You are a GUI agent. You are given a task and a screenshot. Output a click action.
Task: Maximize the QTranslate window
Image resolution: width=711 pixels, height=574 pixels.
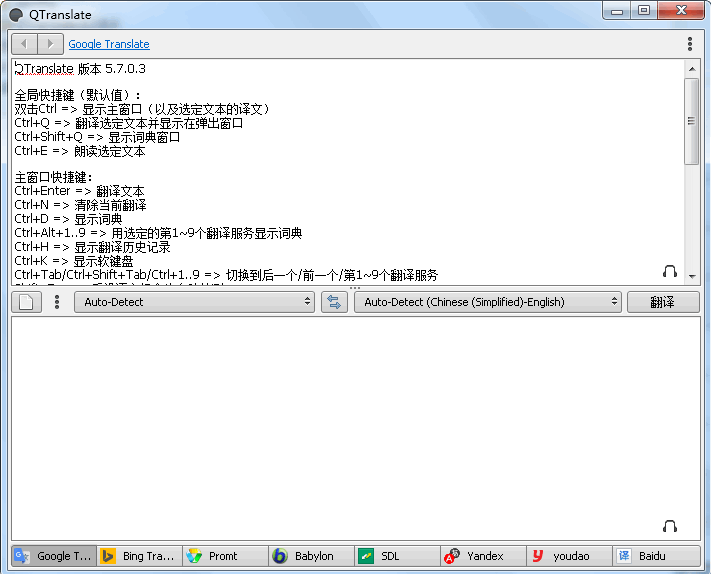(x=644, y=11)
